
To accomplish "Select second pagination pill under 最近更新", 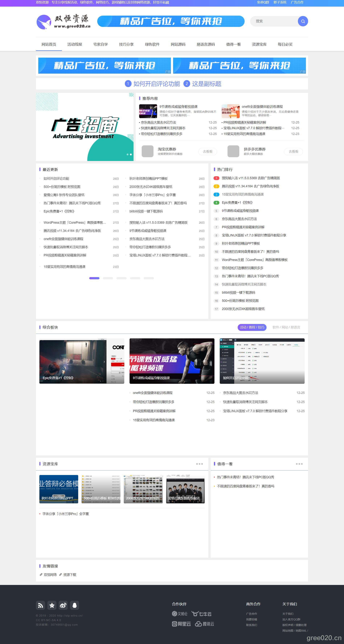I will click(108, 278).
